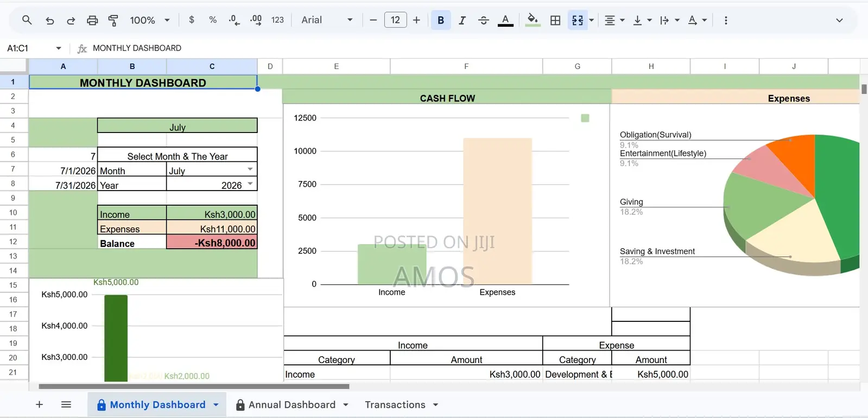Click the formula bar text MONTHLY DASHBOARD
This screenshot has height=418, width=868.
137,48
